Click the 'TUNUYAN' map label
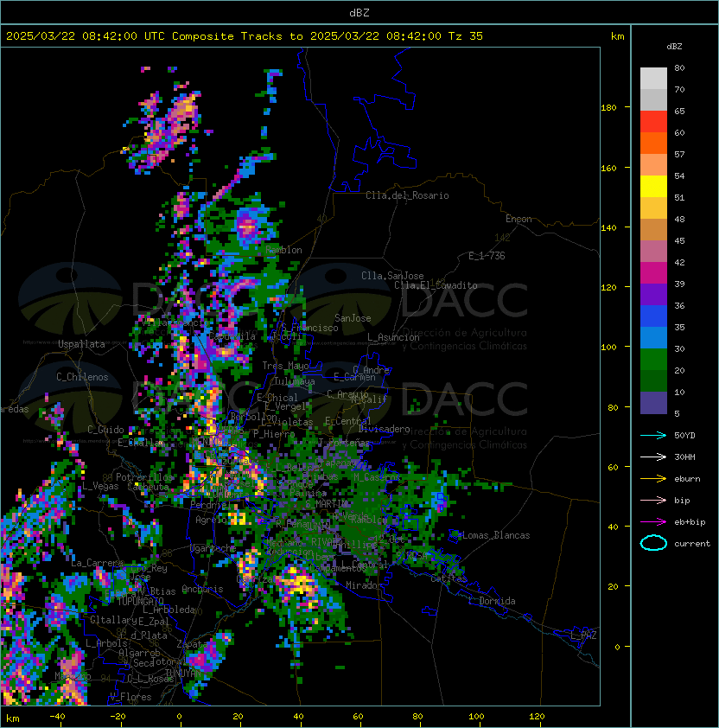Image resolution: width=719 pixels, height=728 pixels. coord(183,674)
